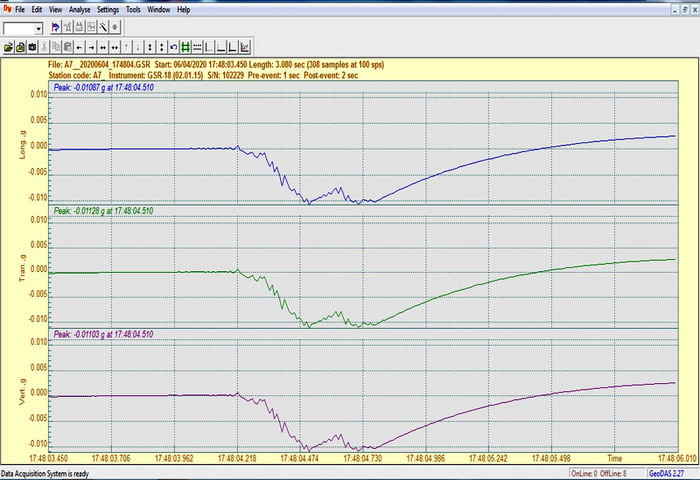Image resolution: width=700 pixels, height=480 pixels.
Task: Toggle the horizontal dashed lines icon
Action: pyautogui.click(x=197, y=47)
